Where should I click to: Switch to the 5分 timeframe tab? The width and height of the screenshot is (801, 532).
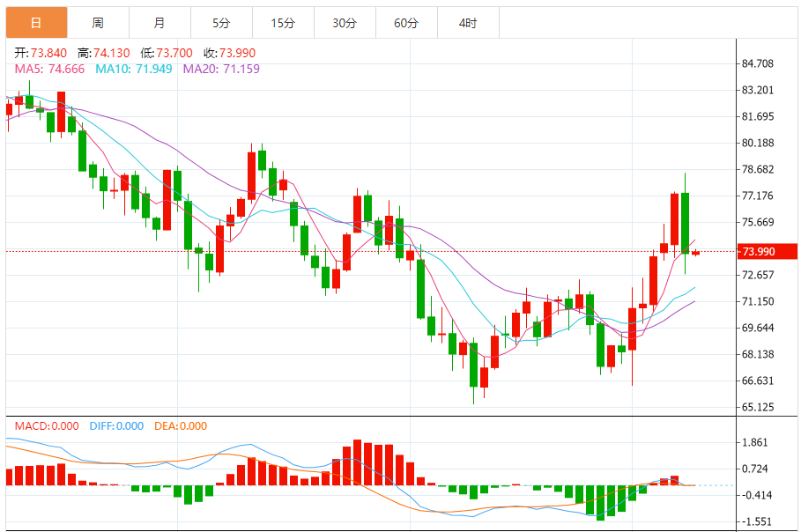(x=222, y=23)
